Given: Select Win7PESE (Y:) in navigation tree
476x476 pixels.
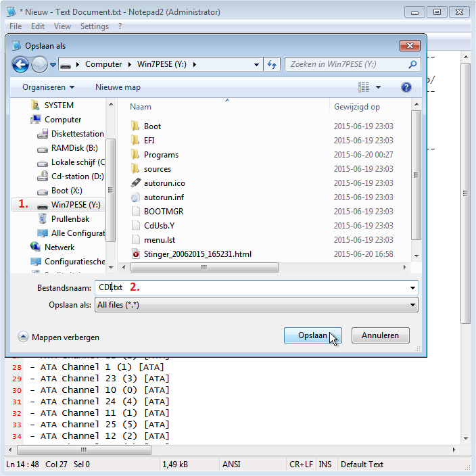Looking at the screenshot, I should [x=76, y=205].
